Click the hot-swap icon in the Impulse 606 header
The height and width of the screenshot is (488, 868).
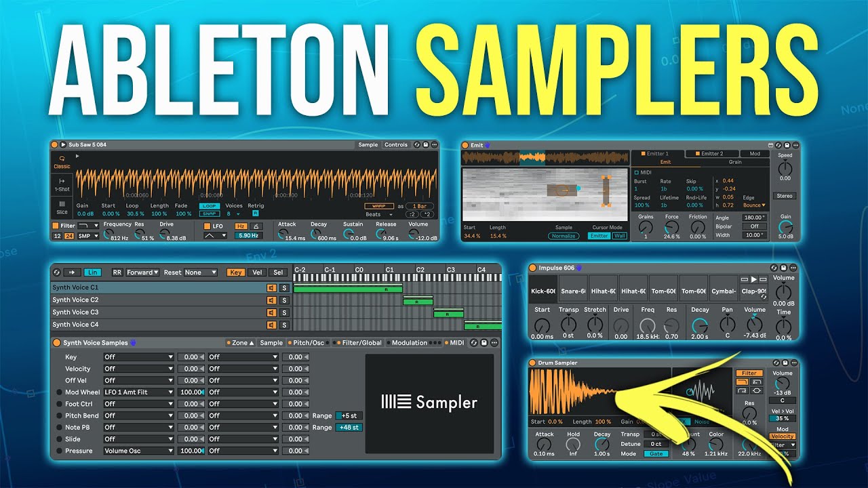[x=774, y=268]
